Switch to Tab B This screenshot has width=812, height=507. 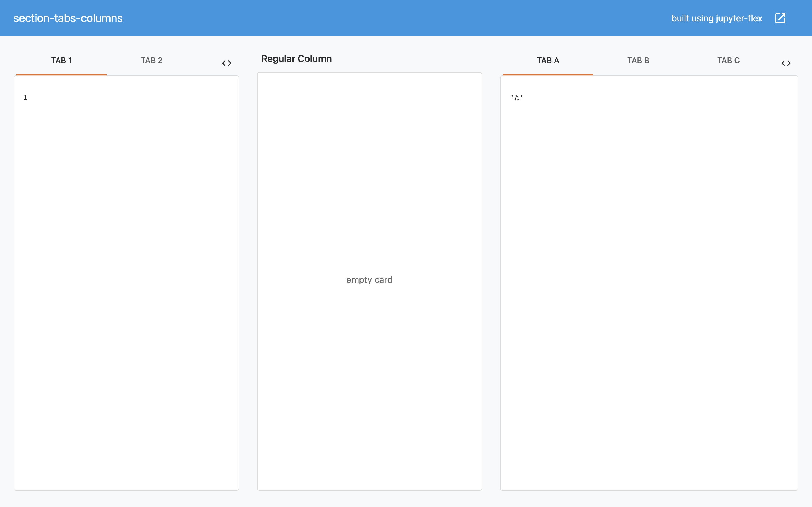(638, 60)
